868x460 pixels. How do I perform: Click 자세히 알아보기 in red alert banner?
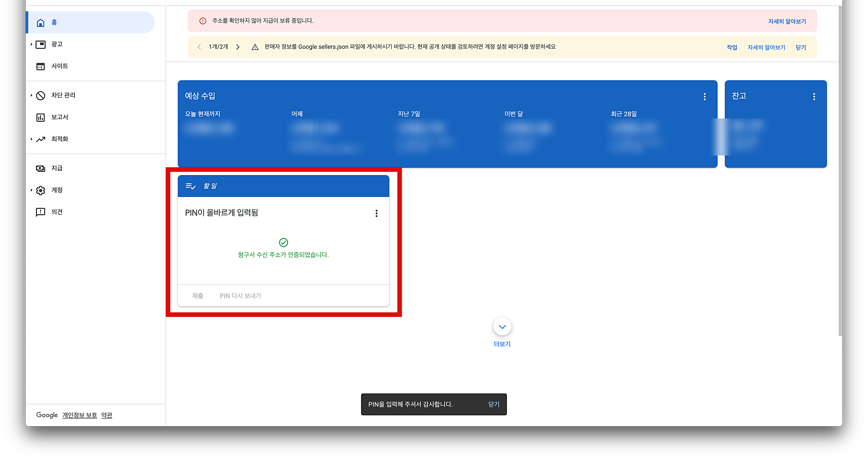(x=787, y=22)
